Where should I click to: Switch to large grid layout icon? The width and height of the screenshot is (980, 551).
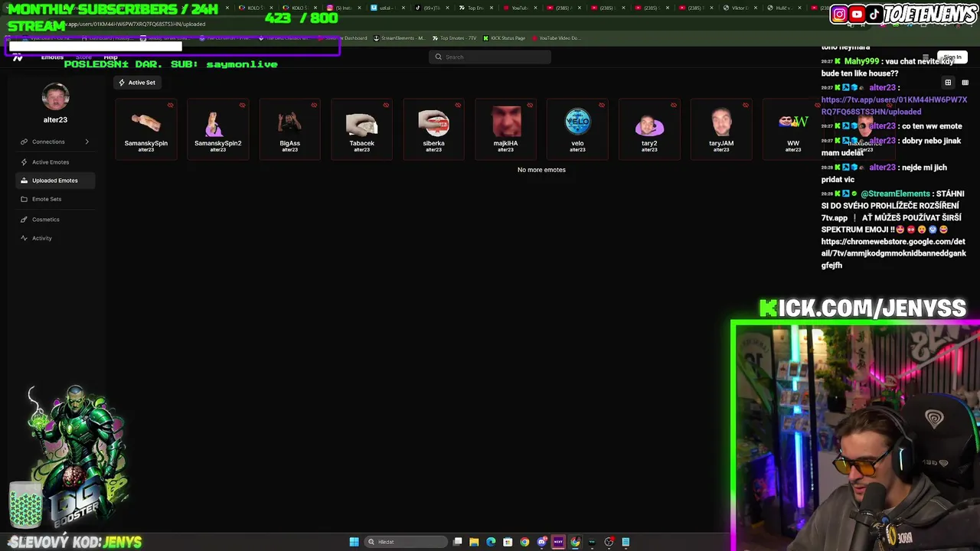coord(948,83)
